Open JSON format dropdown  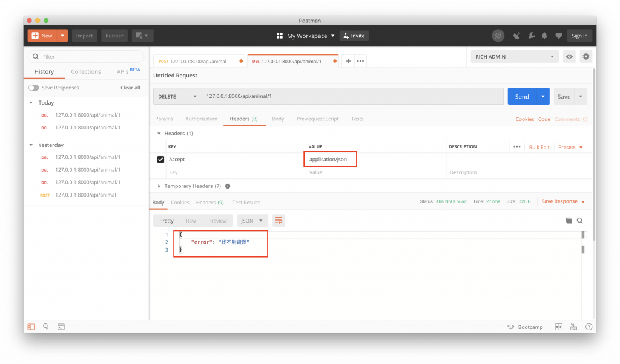(x=252, y=221)
